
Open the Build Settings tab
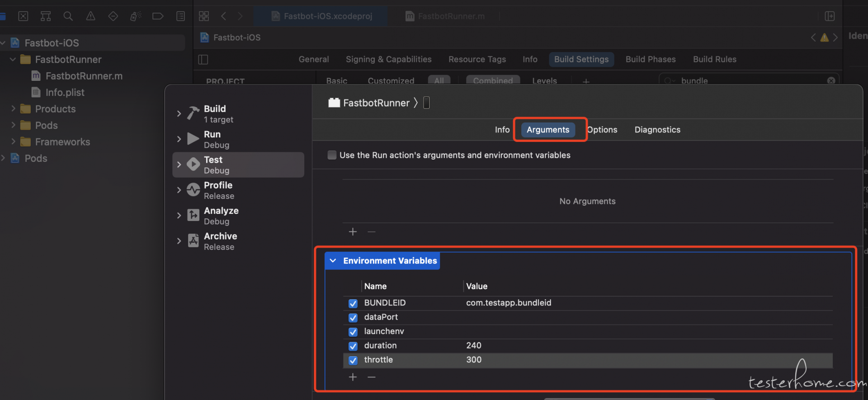pyautogui.click(x=581, y=59)
